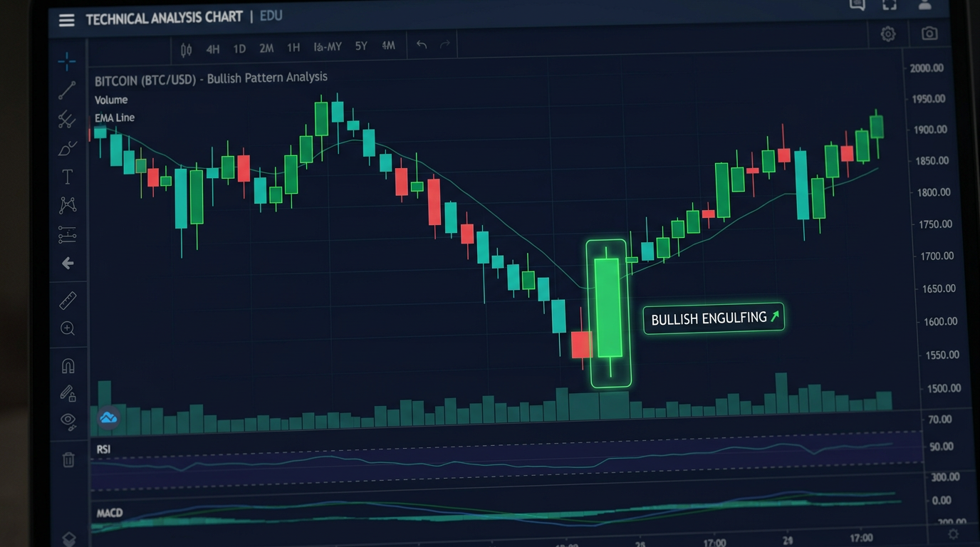Open the user profile icon
980x547 pixels.
pyautogui.click(x=925, y=4)
